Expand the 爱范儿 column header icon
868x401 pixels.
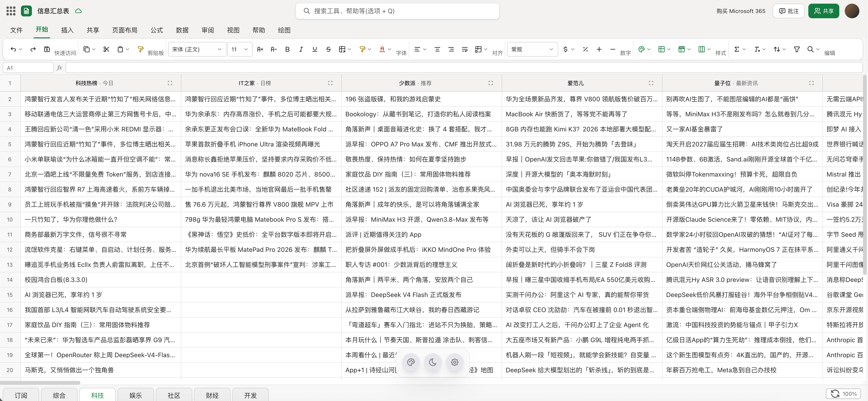point(651,83)
